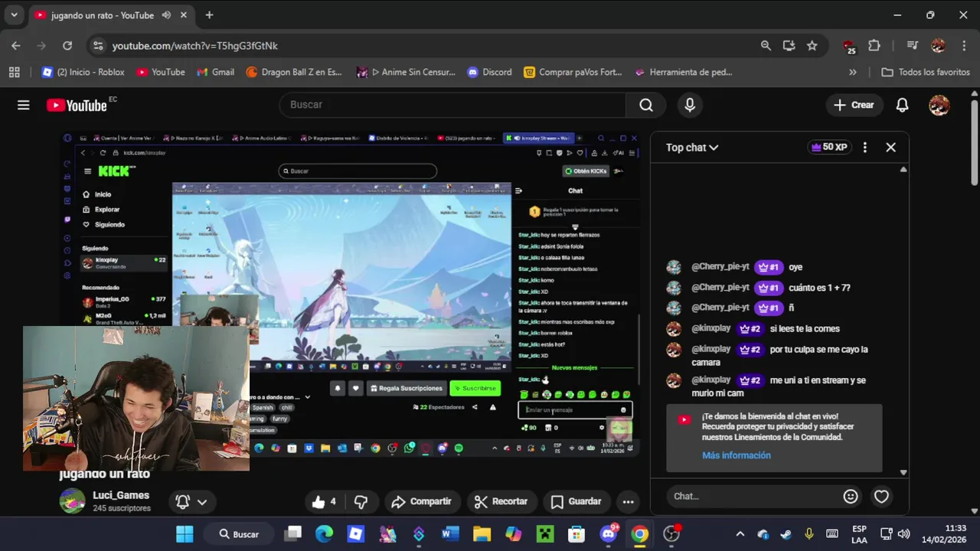This screenshot has height=551, width=980.
Task: Go back in Chrome navigation
Action: coord(16,46)
